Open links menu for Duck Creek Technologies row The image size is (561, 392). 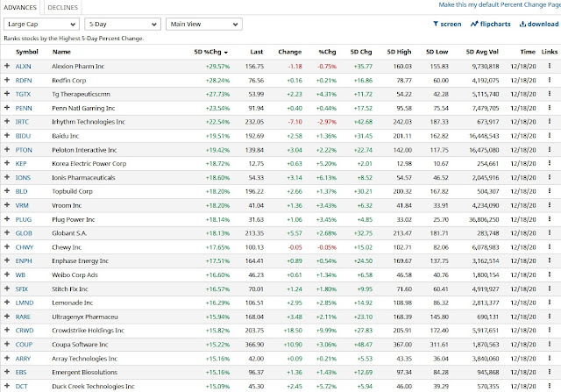[x=550, y=386]
